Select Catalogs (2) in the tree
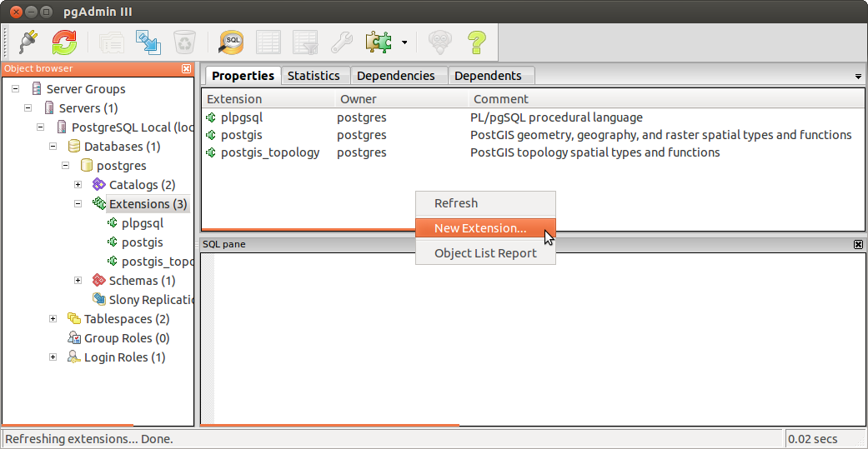 coord(143,185)
